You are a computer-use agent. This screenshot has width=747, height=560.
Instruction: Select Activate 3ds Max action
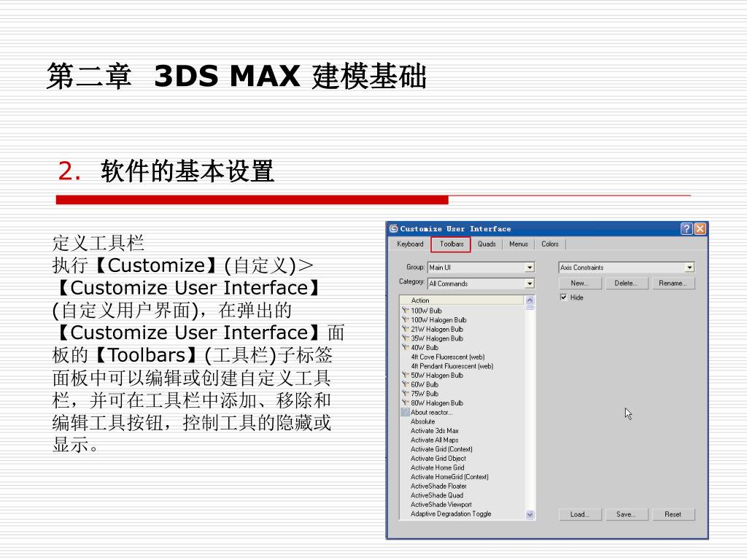click(x=435, y=430)
